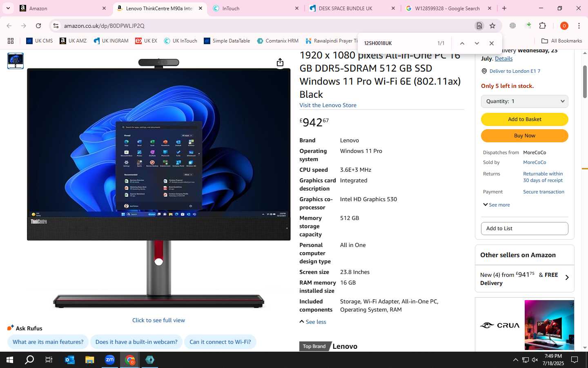Expand See more seller details
Image resolution: width=588 pixels, height=368 pixels.
[x=497, y=205]
